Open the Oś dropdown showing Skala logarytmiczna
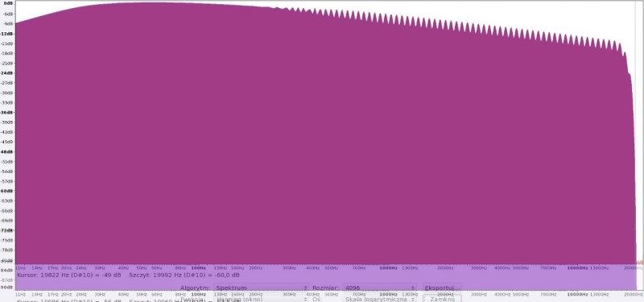This screenshot has width=644, height=302. pyautogui.click(x=379, y=299)
